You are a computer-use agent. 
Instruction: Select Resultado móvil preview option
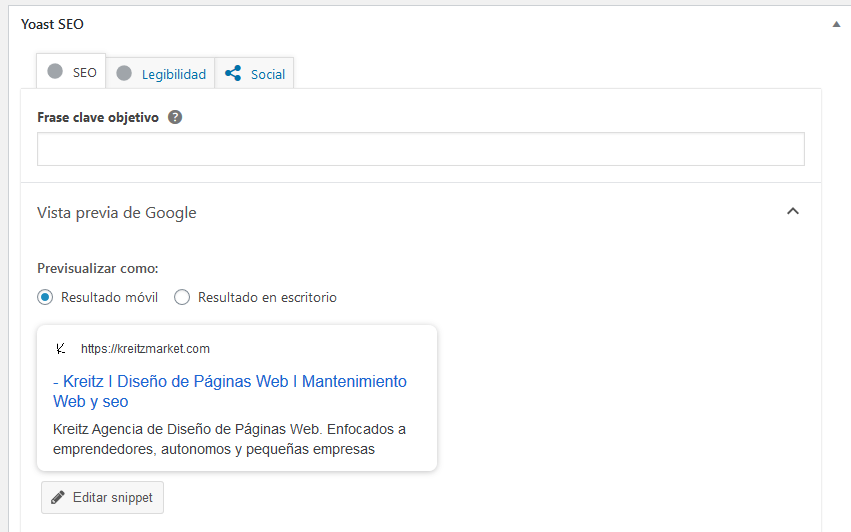(x=45, y=297)
